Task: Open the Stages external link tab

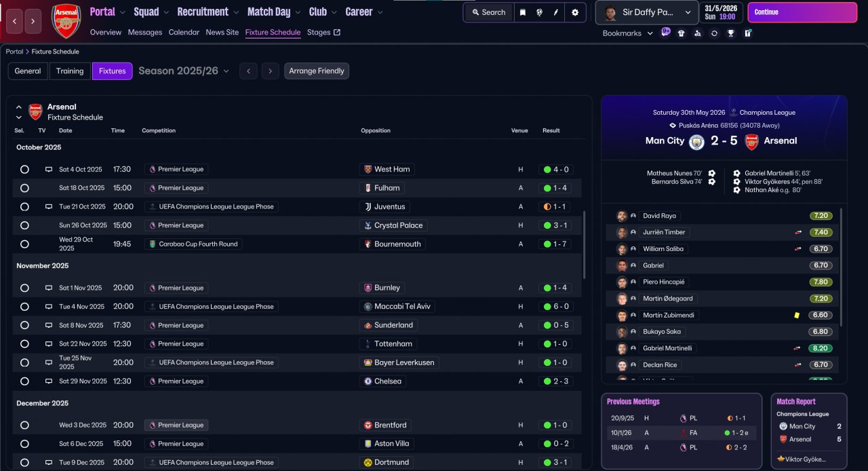Action: (323, 33)
